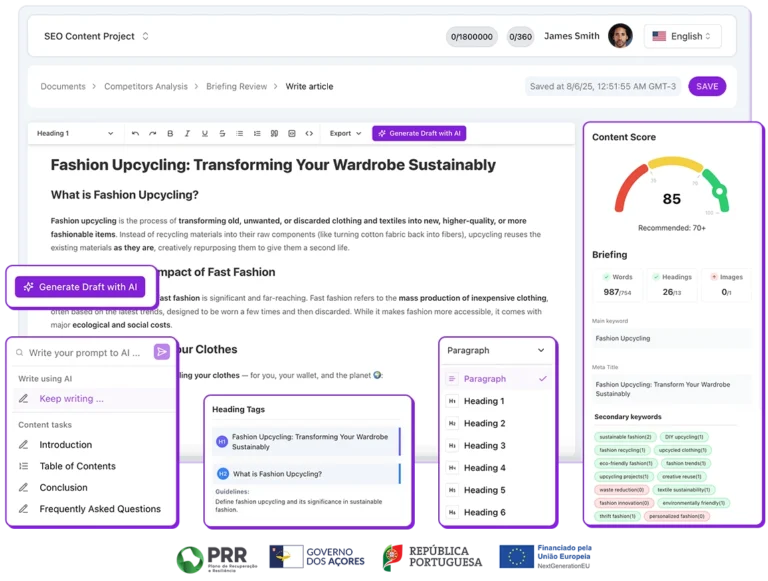Apply underline formatting
Viewport: 768px width, 581px height.
tap(204, 133)
